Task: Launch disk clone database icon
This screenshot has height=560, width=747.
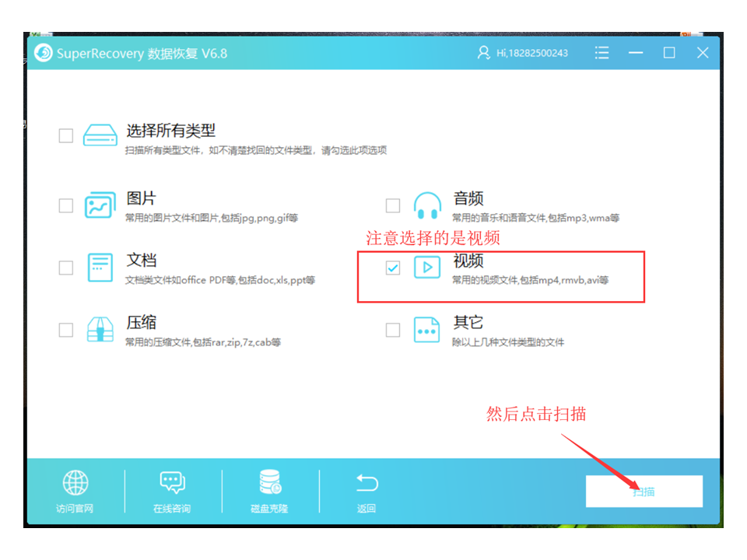Action: click(x=270, y=482)
